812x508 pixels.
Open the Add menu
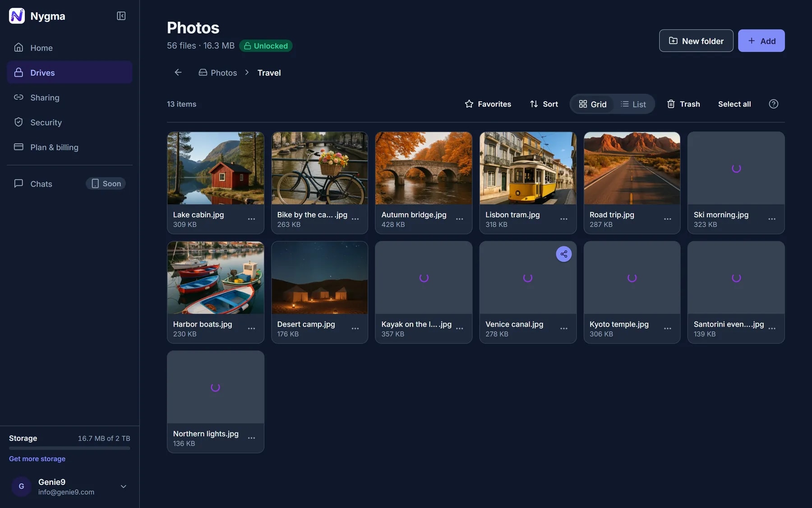[761, 41]
